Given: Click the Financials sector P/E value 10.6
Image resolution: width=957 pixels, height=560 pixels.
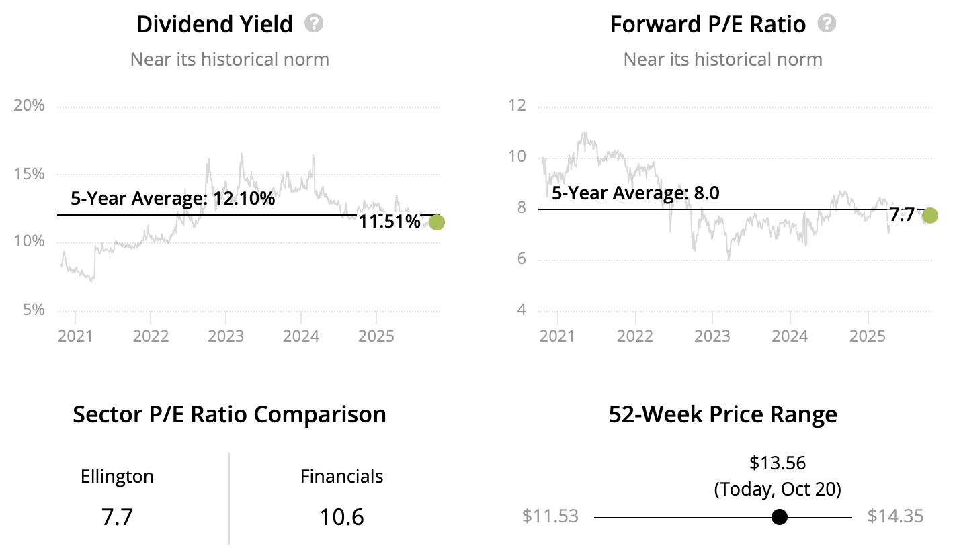Looking at the screenshot, I should pos(341,517).
